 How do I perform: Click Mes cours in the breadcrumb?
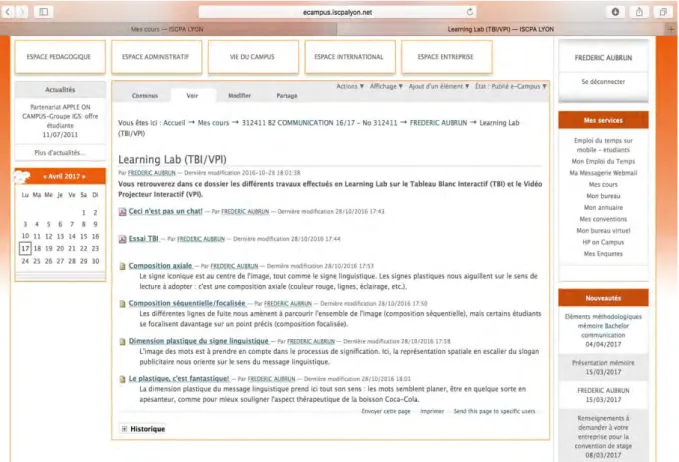coord(213,123)
